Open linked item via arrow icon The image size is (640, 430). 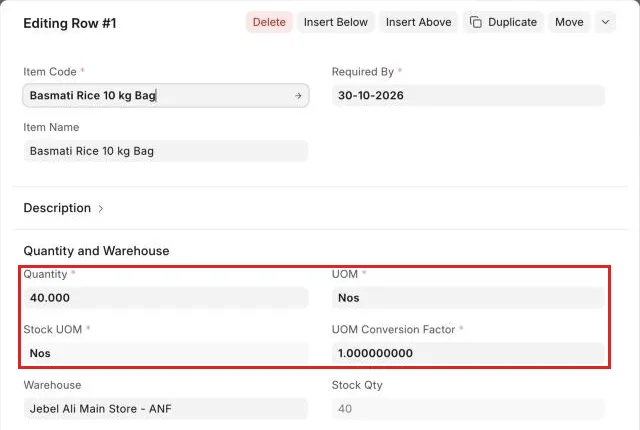[x=298, y=95]
